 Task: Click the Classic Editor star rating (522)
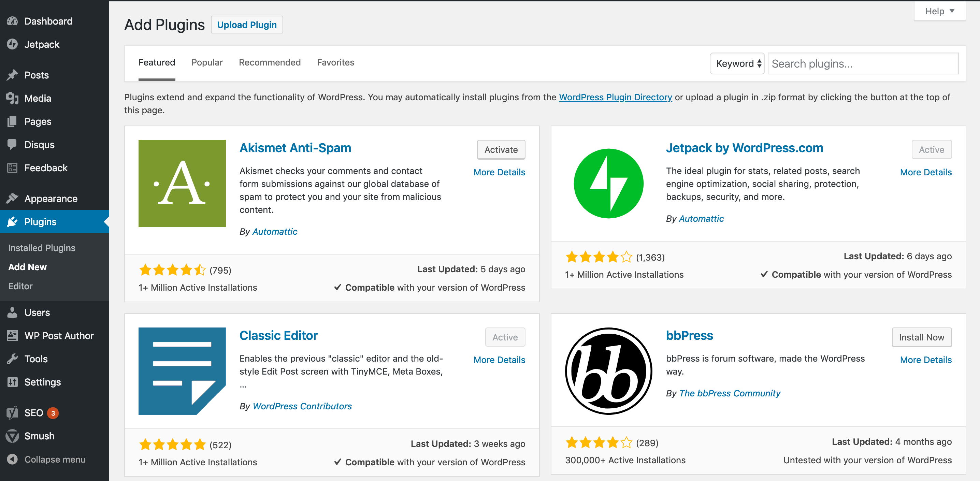172,444
